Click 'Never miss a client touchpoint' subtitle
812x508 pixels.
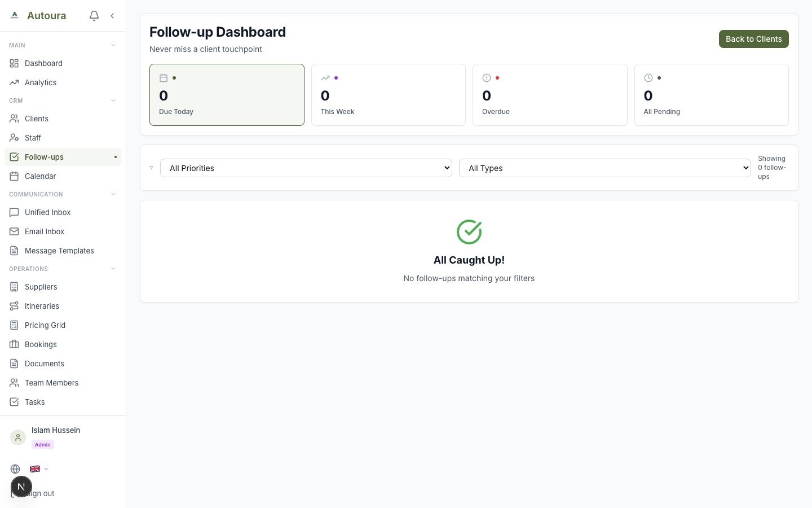[x=206, y=49]
